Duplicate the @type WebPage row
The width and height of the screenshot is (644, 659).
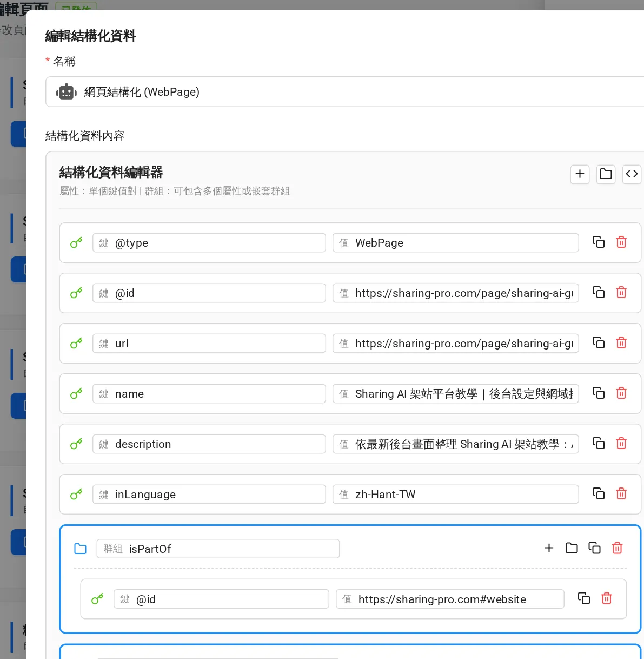[x=599, y=242]
